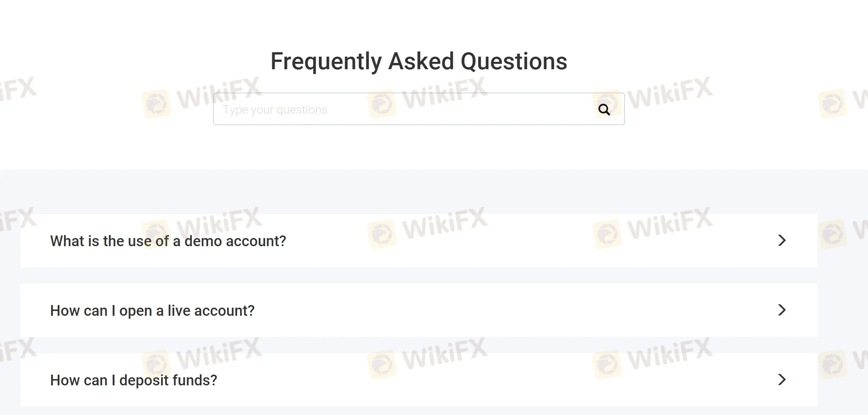Click the chevron beside live account question
The image size is (868, 415).
coord(782,310)
